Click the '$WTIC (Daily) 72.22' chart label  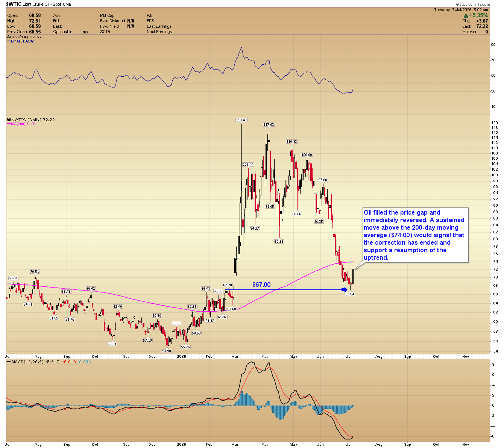(33, 120)
